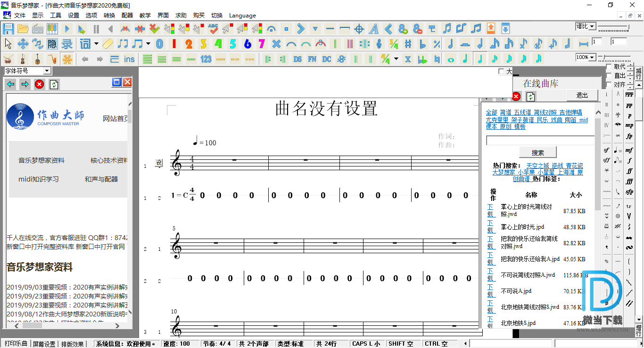Tick the 直出 checkbox
The image size is (644, 348).
[x=609, y=76]
